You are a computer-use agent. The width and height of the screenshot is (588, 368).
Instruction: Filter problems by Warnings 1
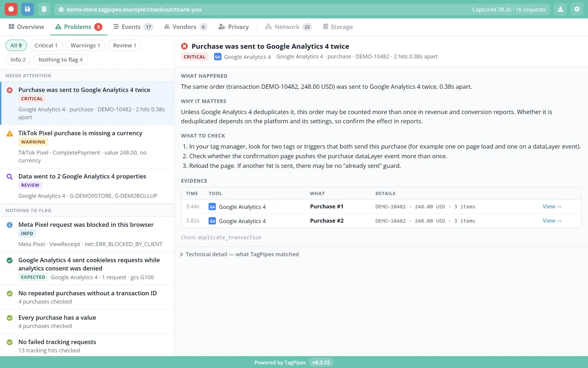85,46
